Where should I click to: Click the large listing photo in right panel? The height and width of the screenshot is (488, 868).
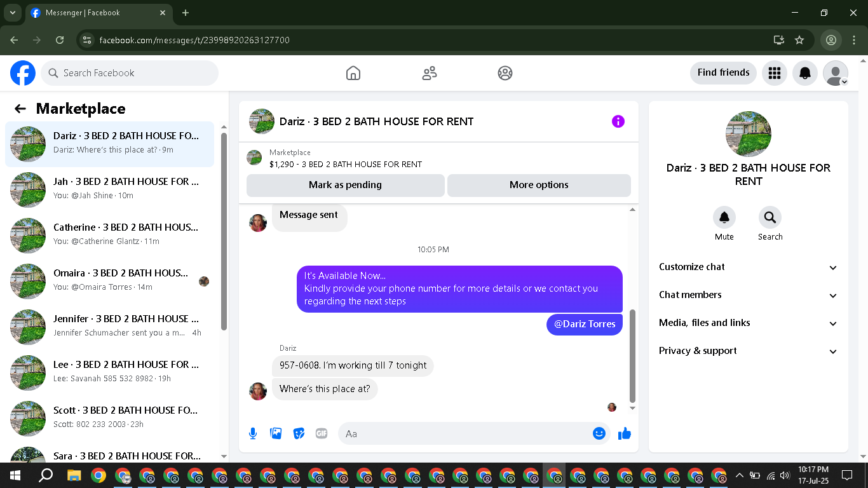(749, 134)
